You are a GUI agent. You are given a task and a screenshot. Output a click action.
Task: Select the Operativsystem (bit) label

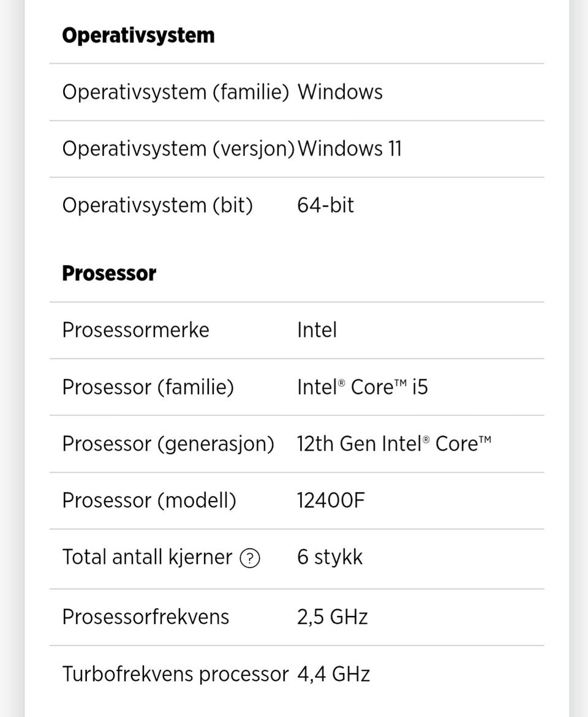tap(157, 205)
